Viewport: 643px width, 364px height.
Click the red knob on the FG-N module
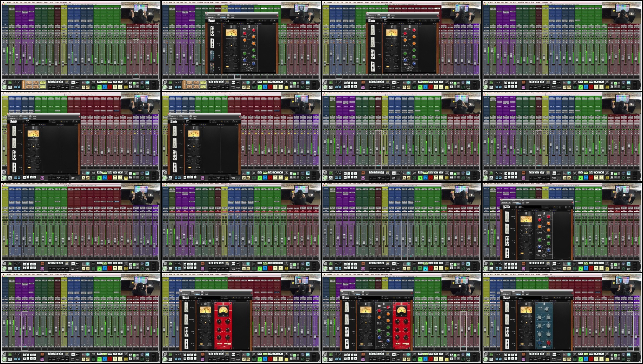548,343
